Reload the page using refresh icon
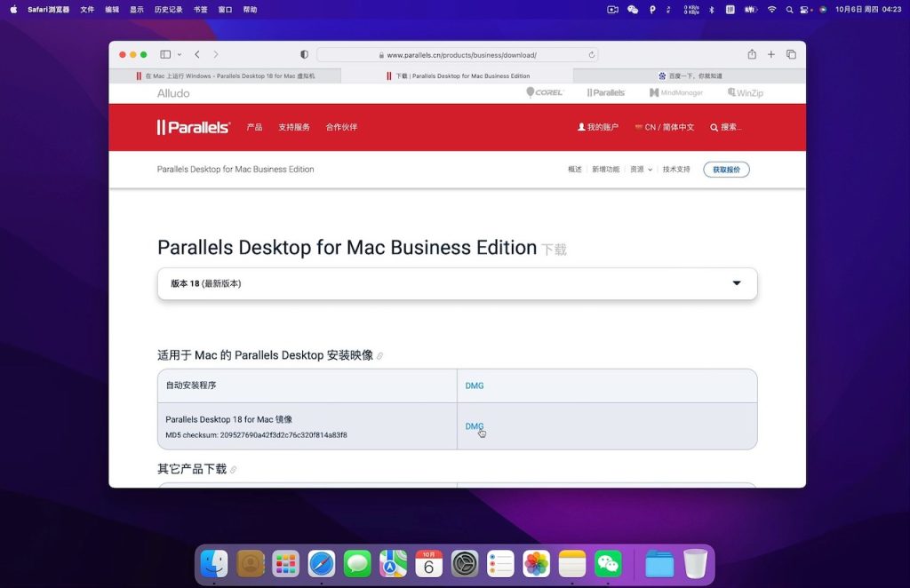 [x=591, y=55]
